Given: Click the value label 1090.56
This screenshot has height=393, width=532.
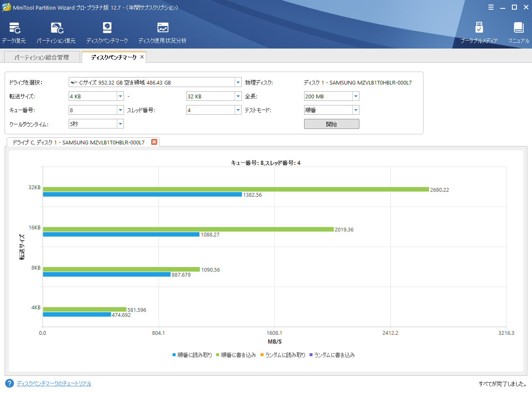Looking at the screenshot, I should (210, 270).
